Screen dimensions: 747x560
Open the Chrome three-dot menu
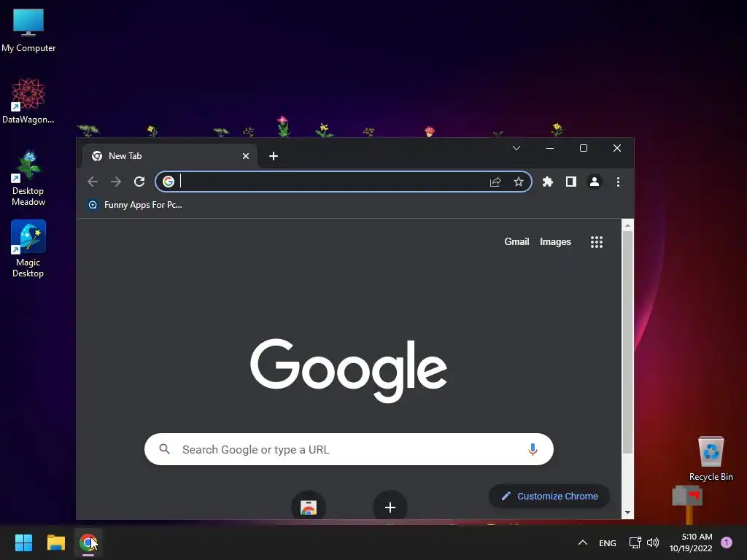point(618,182)
